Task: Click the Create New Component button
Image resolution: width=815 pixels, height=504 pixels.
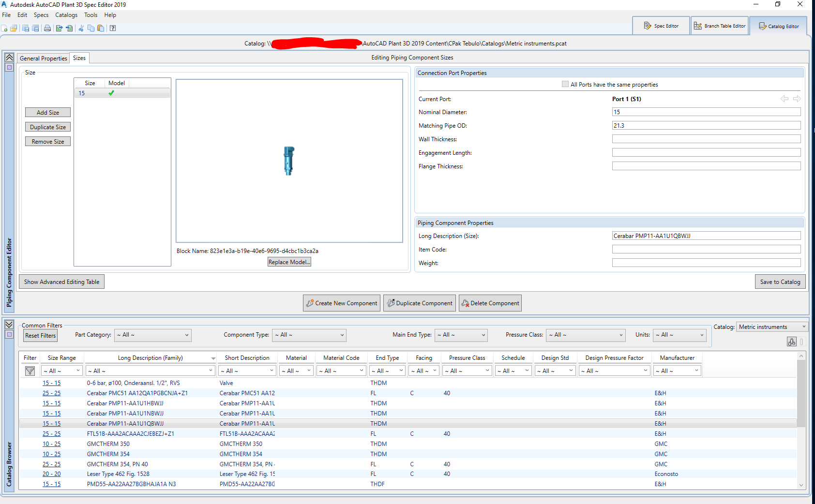Action: tap(341, 303)
